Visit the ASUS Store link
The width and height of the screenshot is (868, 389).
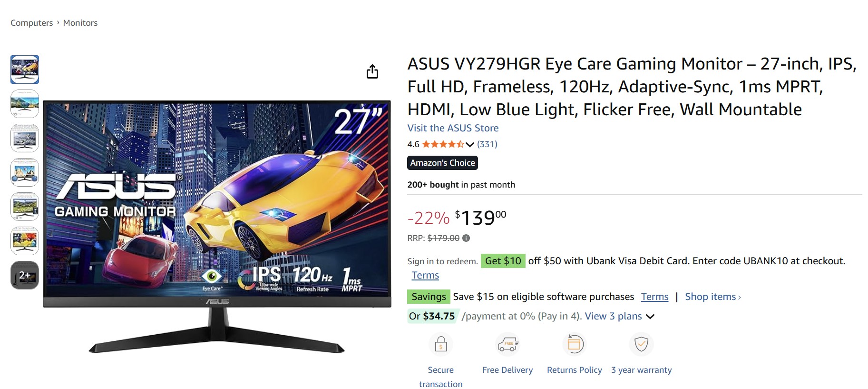tap(453, 128)
